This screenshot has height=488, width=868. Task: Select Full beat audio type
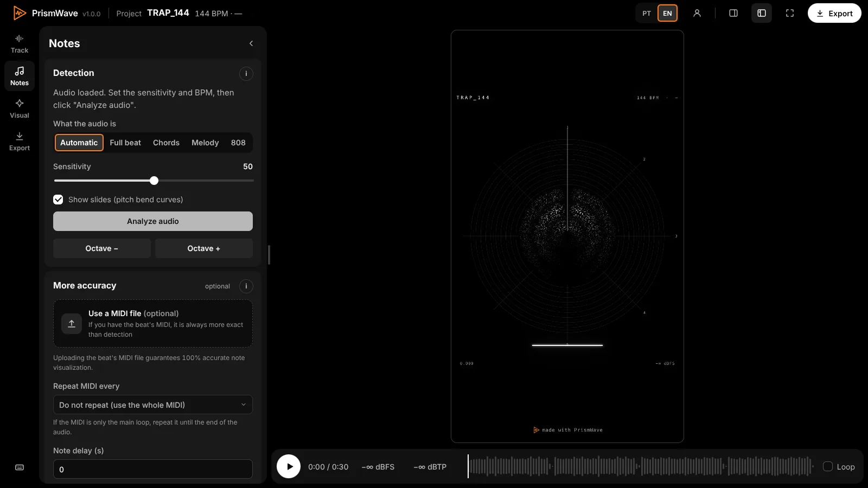[125, 143]
